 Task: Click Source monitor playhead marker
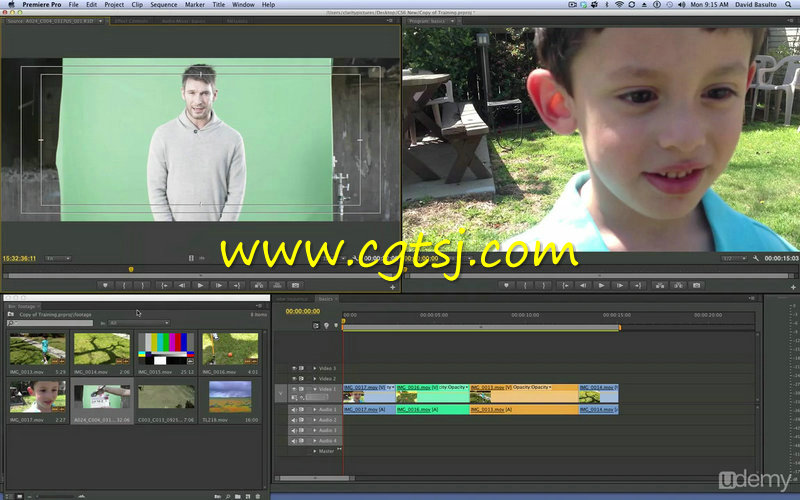131,269
